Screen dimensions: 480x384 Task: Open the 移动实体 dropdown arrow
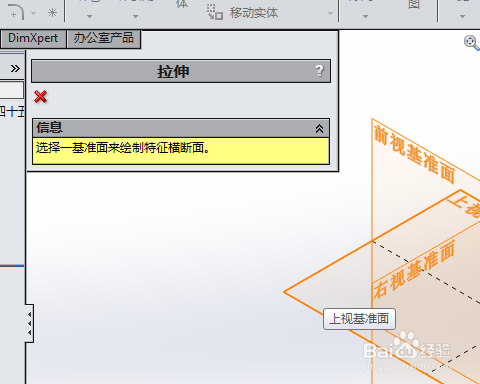(330, 13)
